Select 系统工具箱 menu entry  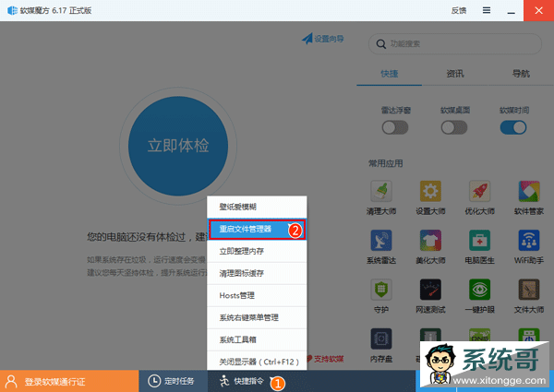click(x=257, y=339)
